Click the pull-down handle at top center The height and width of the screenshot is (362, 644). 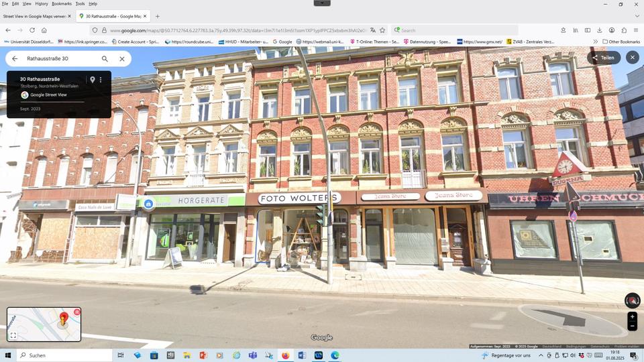322,3
